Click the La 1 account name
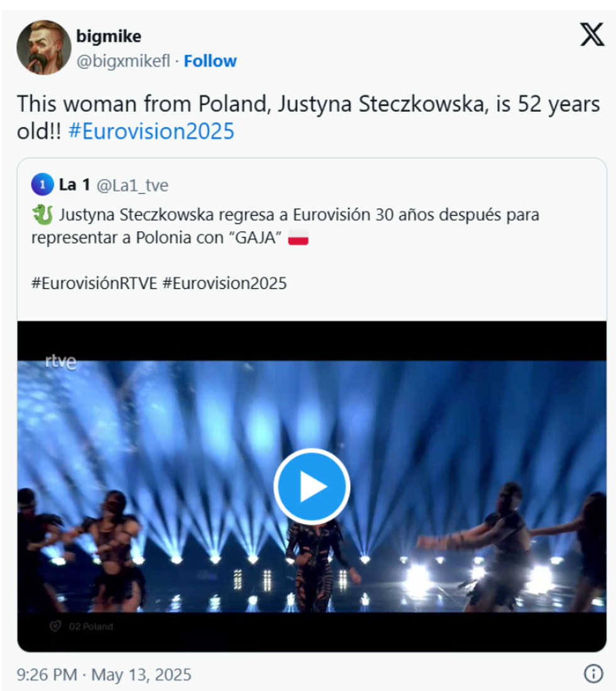This screenshot has width=616, height=691. tap(74, 185)
